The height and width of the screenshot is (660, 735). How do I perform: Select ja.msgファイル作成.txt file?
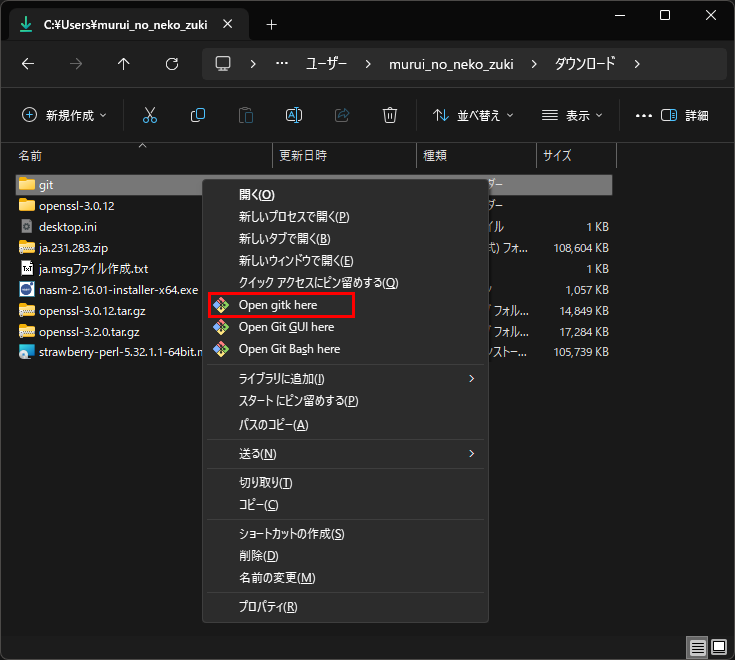coord(93,269)
